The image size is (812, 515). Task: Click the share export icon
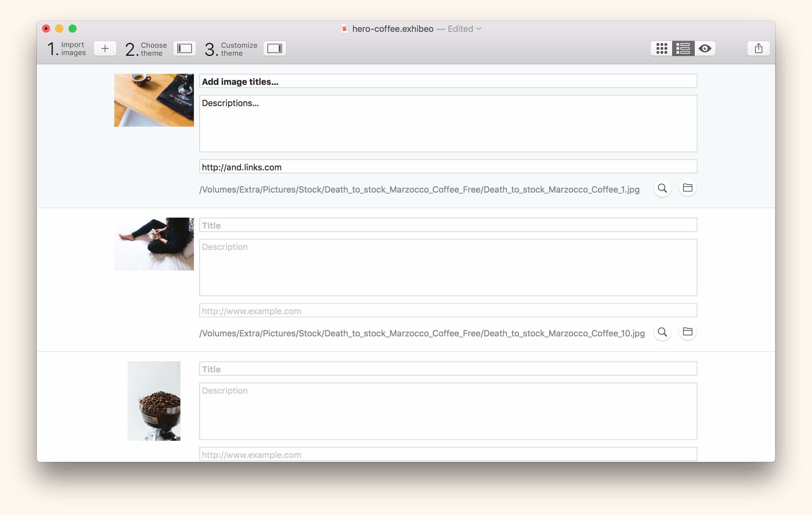[x=758, y=48]
